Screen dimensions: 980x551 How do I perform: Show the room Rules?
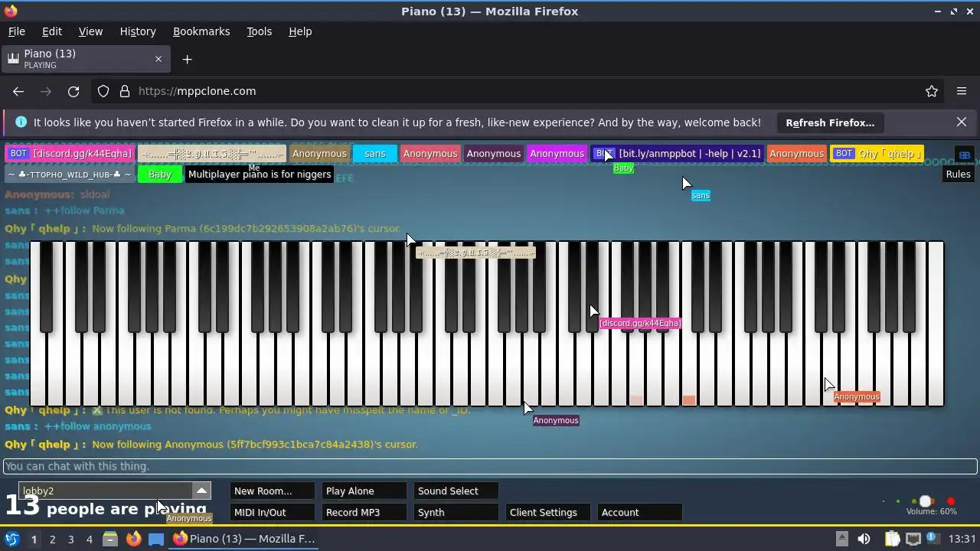[958, 174]
